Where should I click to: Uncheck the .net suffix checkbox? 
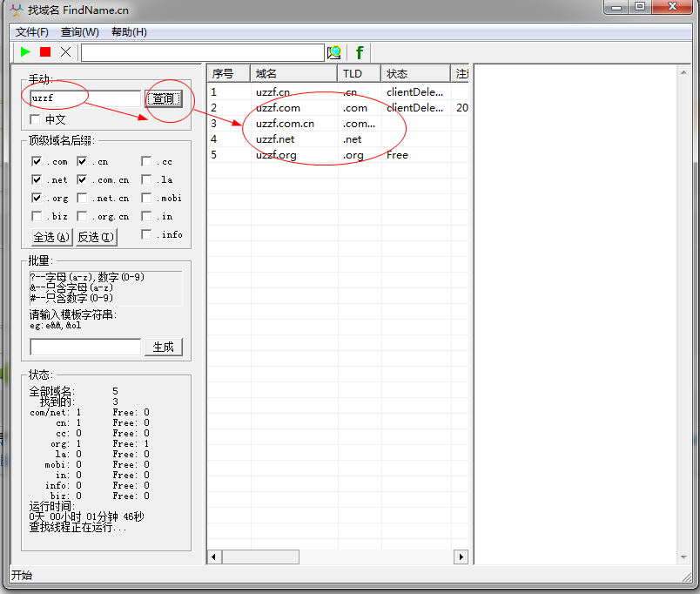(37, 179)
